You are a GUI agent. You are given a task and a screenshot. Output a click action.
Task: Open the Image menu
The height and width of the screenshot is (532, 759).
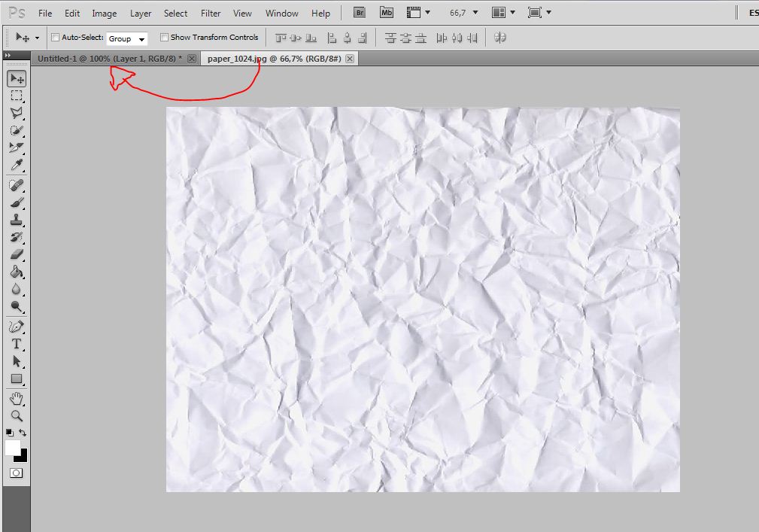(x=104, y=12)
